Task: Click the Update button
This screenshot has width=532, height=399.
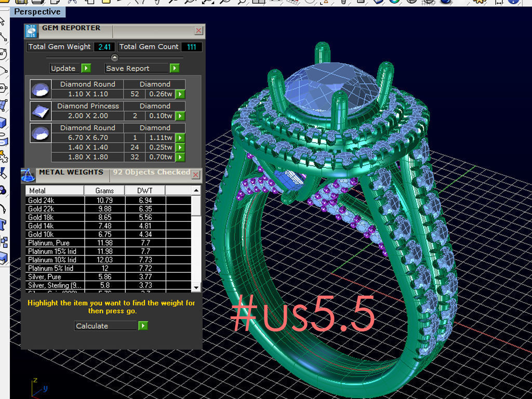Action: click(x=66, y=68)
